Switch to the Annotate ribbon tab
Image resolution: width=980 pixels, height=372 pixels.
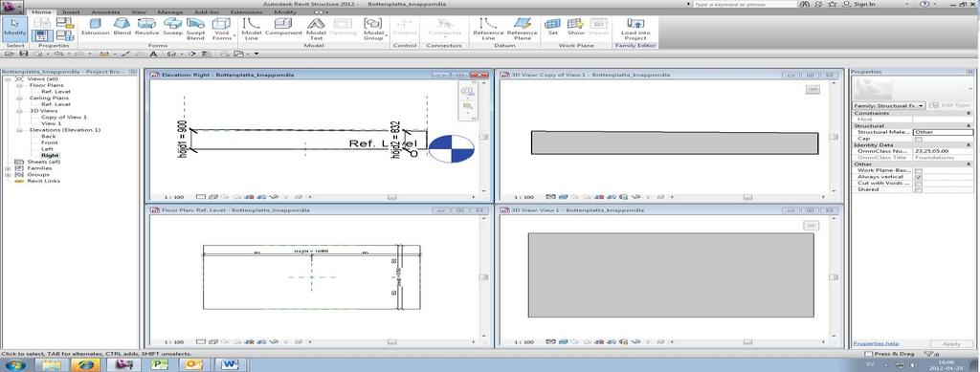click(x=105, y=11)
